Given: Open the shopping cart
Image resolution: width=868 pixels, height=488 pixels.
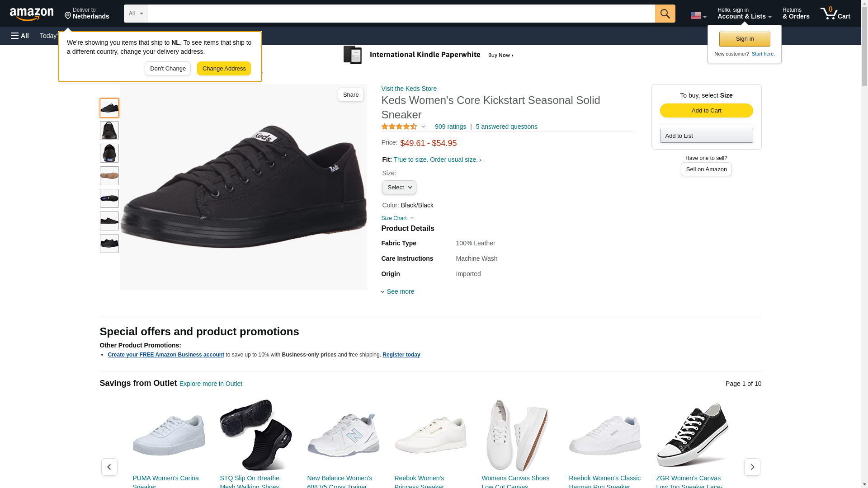Looking at the screenshot, I should coord(835,14).
